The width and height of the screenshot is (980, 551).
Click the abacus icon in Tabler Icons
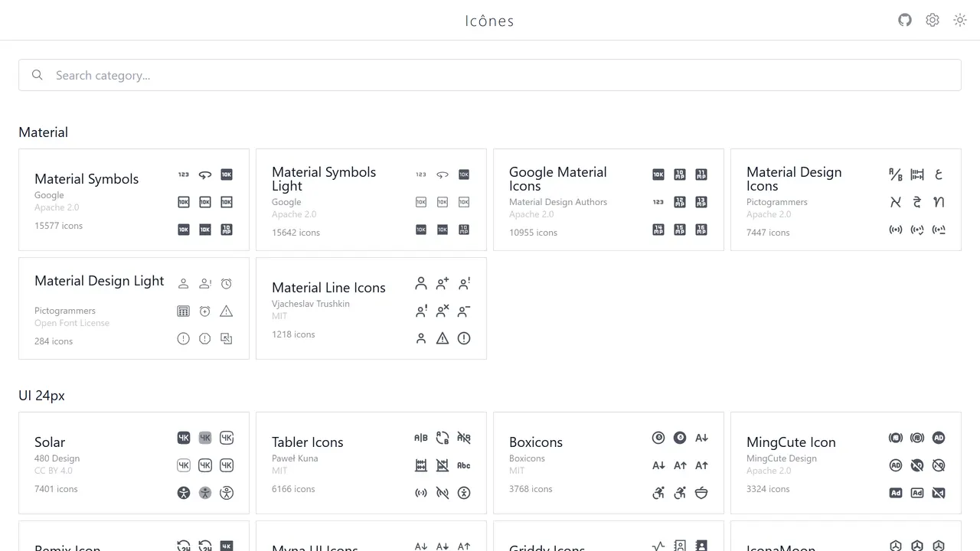tap(421, 465)
